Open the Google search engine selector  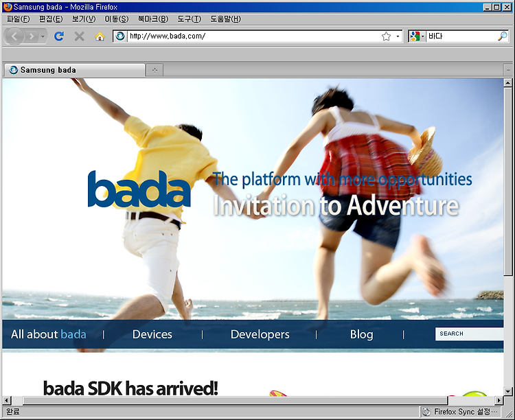(x=417, y=36)
